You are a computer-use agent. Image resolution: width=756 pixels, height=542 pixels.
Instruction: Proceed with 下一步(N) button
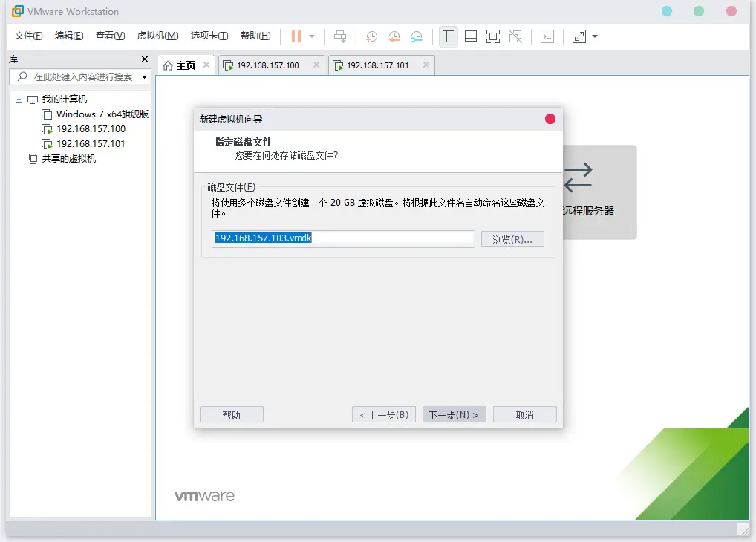tap(454, 415)
